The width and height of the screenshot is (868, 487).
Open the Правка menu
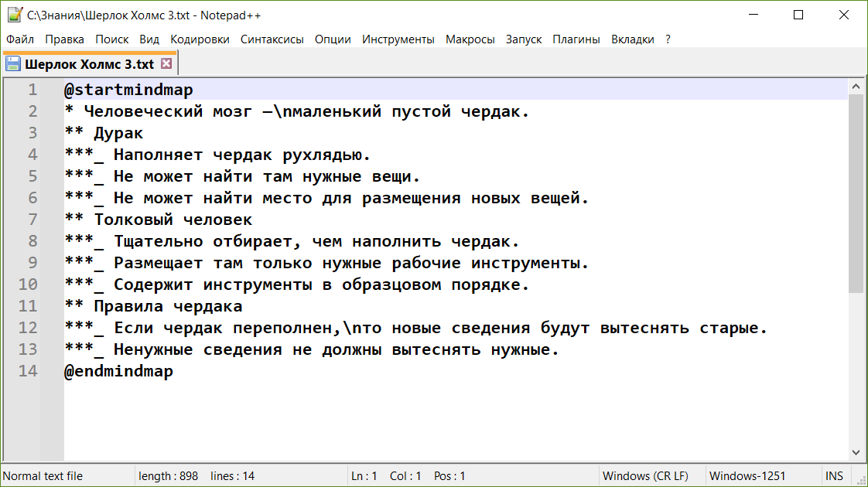pos(65,39)
